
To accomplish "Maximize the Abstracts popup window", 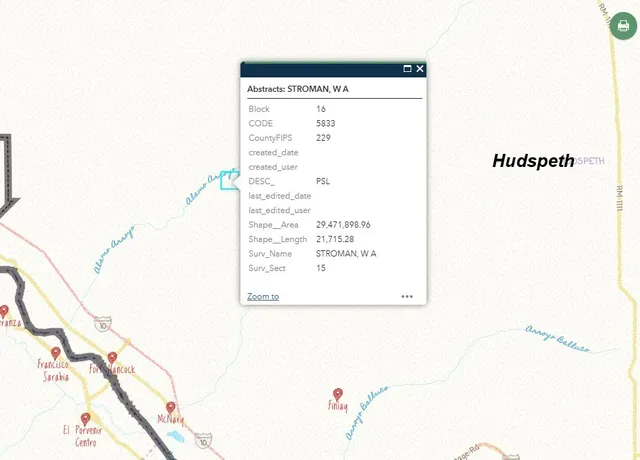I will click(407, 69).
